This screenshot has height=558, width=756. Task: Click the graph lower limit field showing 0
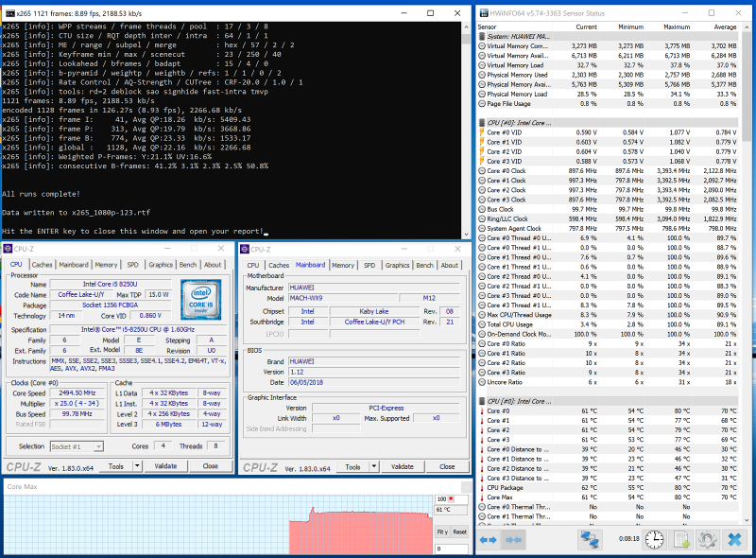(x=452, y=549)
